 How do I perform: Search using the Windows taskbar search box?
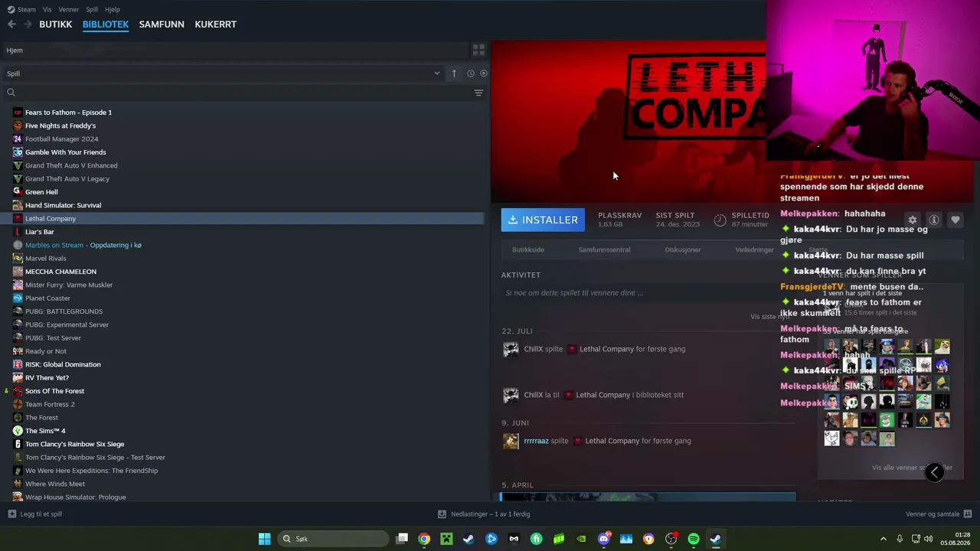(332, 539)
